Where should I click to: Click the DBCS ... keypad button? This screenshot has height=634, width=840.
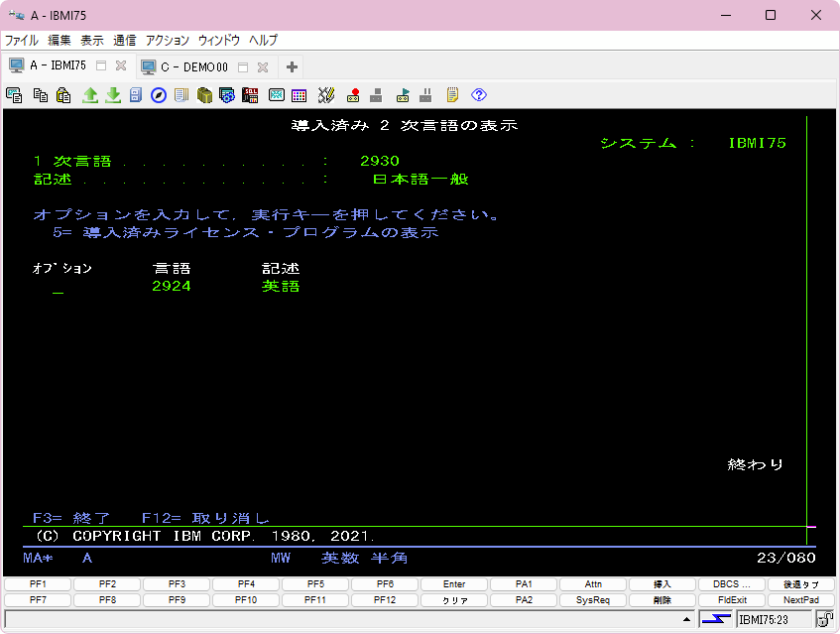732,584
